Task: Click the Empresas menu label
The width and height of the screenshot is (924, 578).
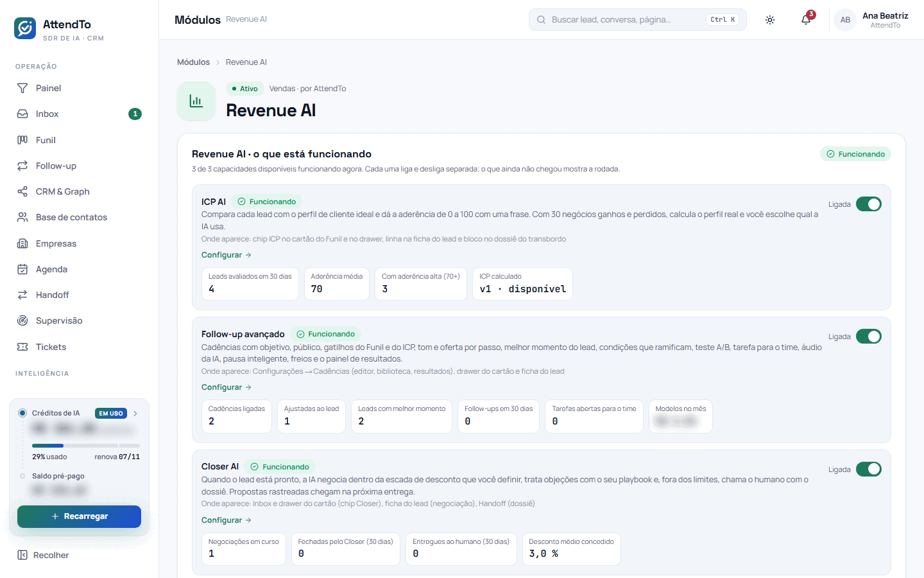Action: [x=56, y=243]
